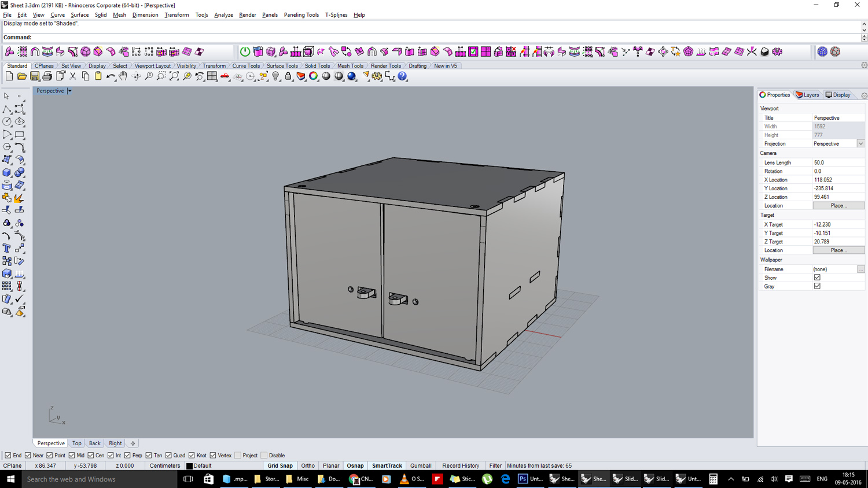This screenshot has width=868, height=488.
Task: Toggle the Cen osnap checkbox
Action: (x=91, y=455)
